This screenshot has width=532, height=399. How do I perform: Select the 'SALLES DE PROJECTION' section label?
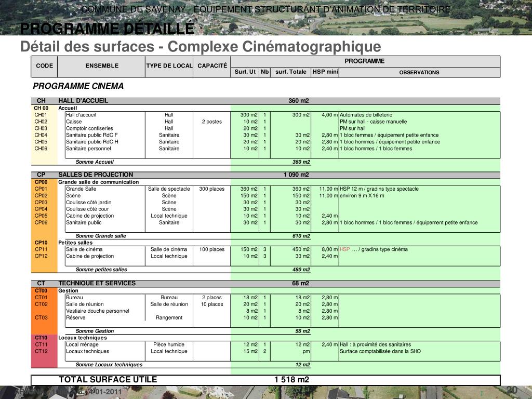[x=96, y=175]
